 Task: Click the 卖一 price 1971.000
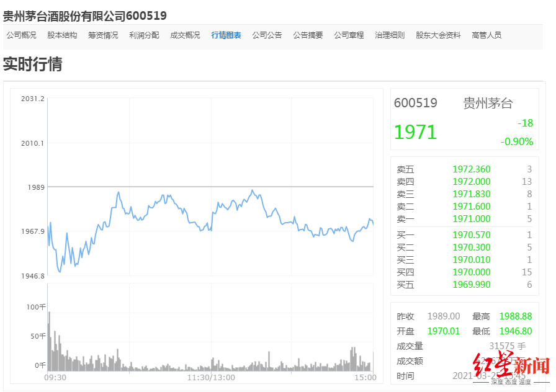(x=472, y=219)
